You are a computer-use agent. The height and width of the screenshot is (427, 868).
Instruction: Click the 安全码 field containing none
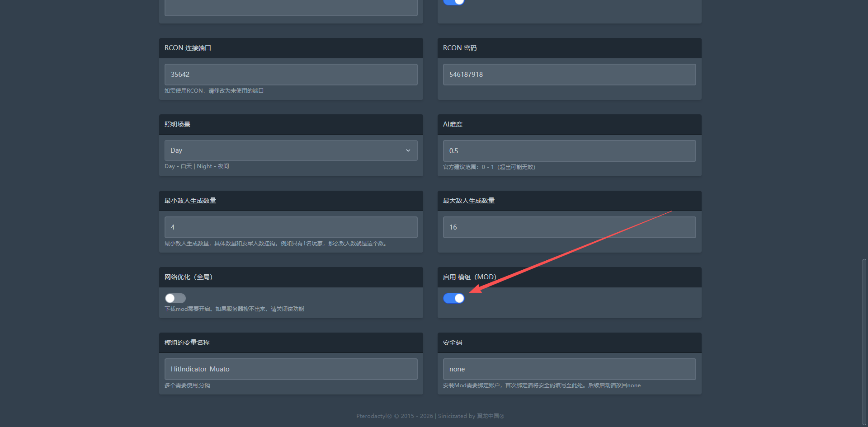tap(569, 369)
